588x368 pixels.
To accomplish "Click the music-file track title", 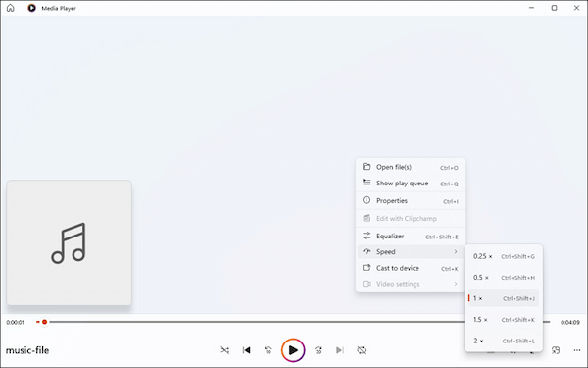I will point(27,350).
